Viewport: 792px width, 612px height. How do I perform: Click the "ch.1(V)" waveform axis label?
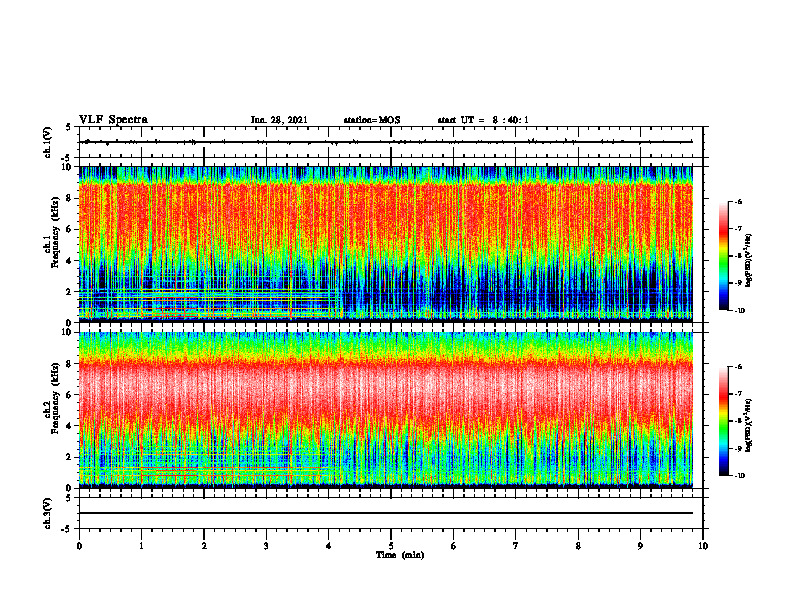(48, 142)
